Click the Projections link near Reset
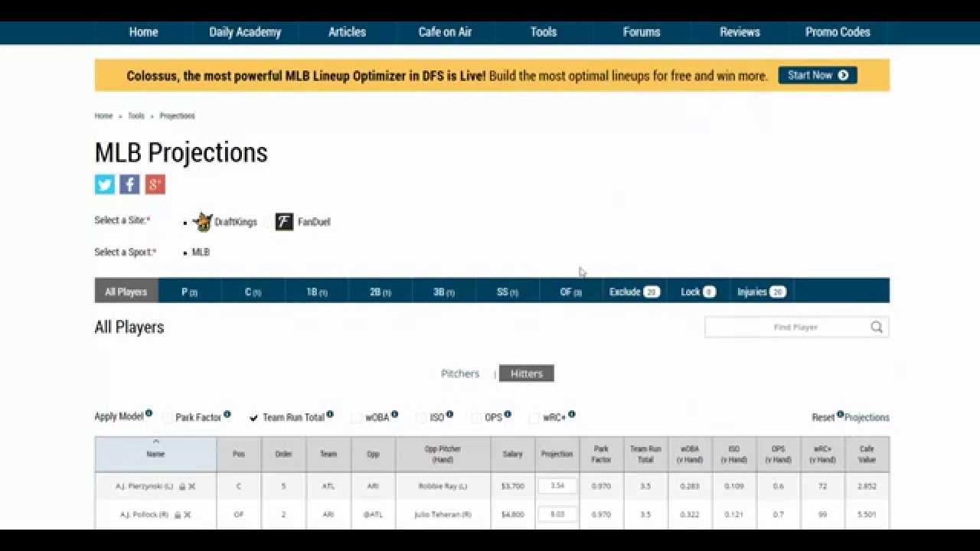The image size is (980, 551). [x=867, y=418]
